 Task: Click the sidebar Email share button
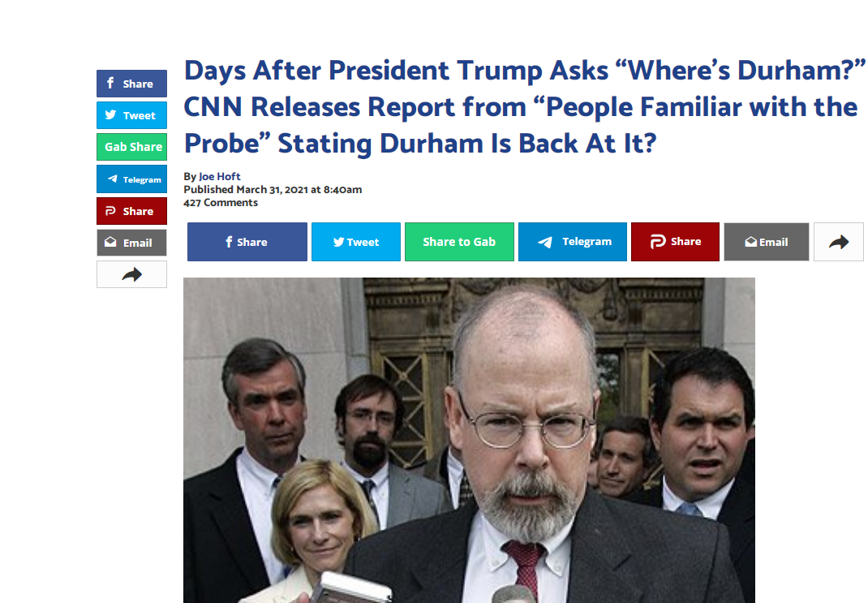[131, 243]
